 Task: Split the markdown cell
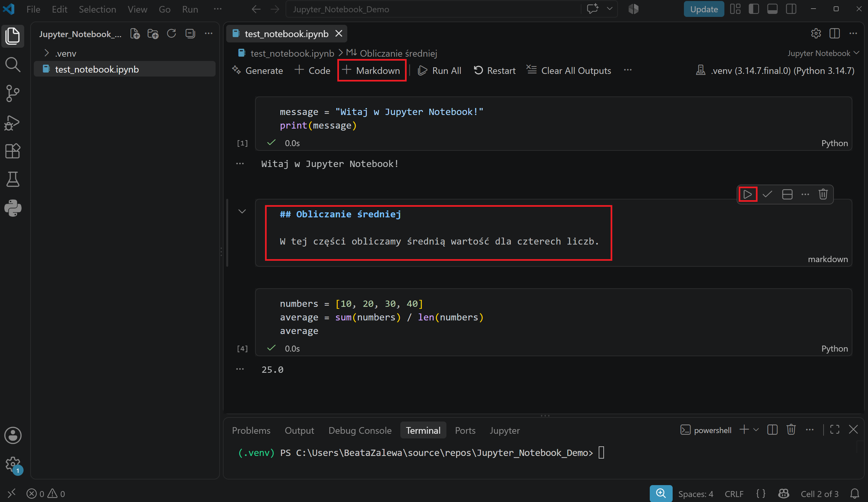click(x=787, y=195)
